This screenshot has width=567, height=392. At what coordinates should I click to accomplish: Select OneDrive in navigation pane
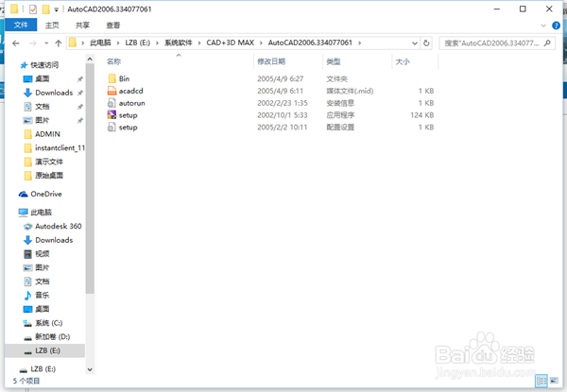(x=46, y=194)
